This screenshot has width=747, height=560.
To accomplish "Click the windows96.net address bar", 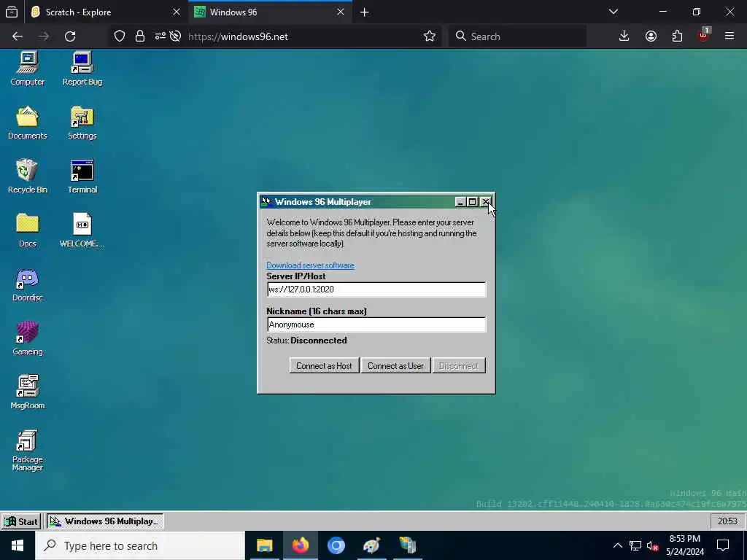I will [x=305, y=36].
